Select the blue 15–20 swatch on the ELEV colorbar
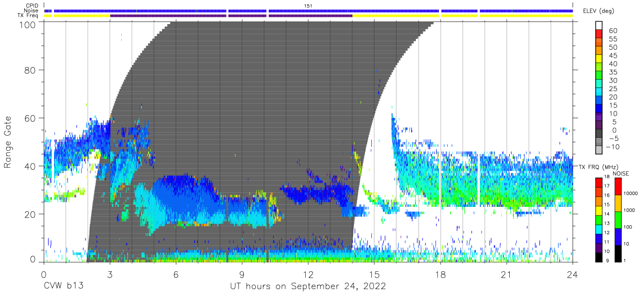The image size is (644, 297). [x=599, y=101]
